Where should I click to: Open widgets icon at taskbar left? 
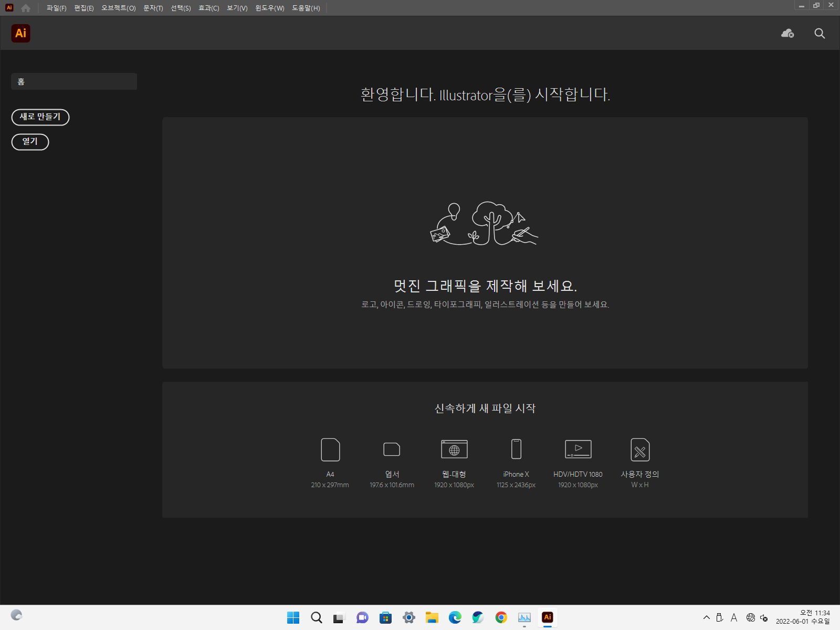[x=17, y=615]
